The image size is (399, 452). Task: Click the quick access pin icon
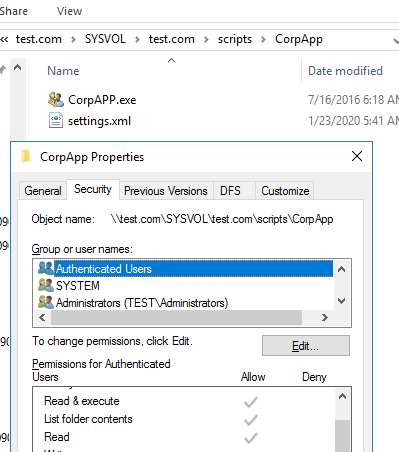click(x=3, y=70)
